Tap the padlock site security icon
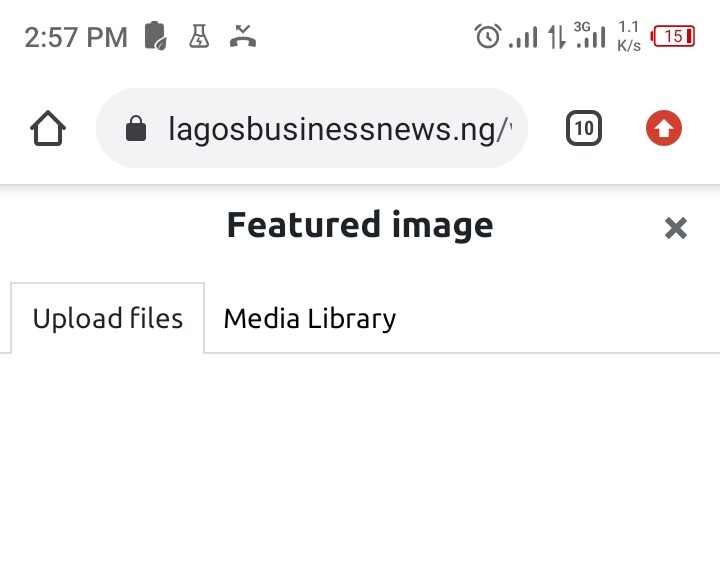720x580 pixels. point(136,129)
